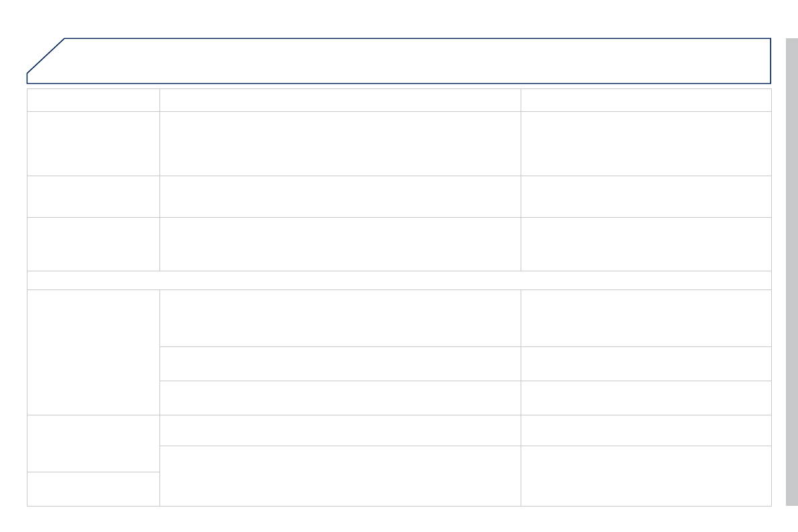The image size is (798, 532).
Task: Select the middle-column cell in the header row
Action: tap(340, 100)
